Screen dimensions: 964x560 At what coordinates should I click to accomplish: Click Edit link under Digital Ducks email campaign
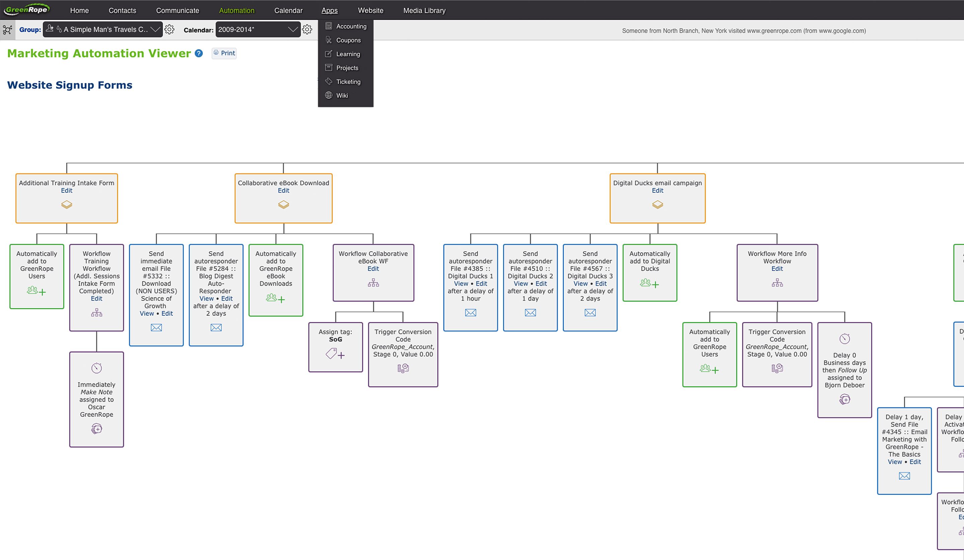click(x=657, y=190)
